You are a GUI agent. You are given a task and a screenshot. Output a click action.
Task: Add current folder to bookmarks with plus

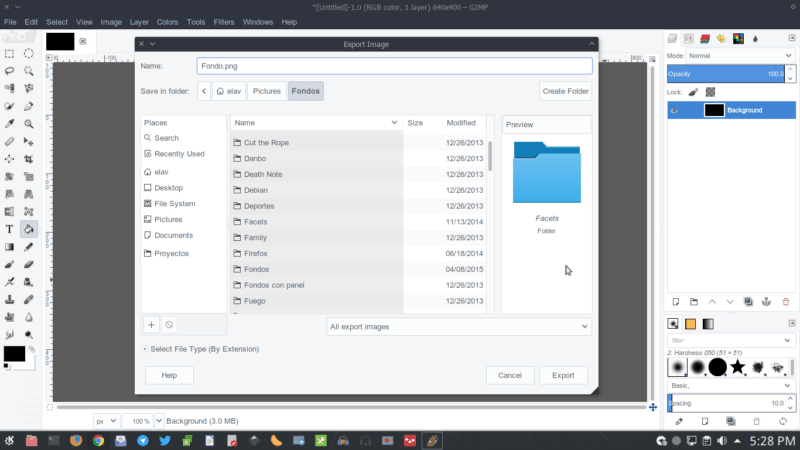tap(151, 324)
